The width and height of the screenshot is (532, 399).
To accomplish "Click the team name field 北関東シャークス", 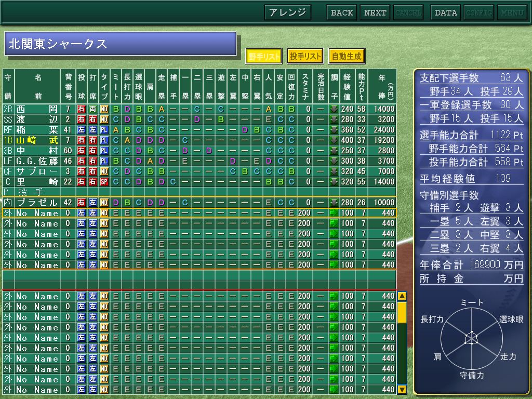I will tap(120, 44).
